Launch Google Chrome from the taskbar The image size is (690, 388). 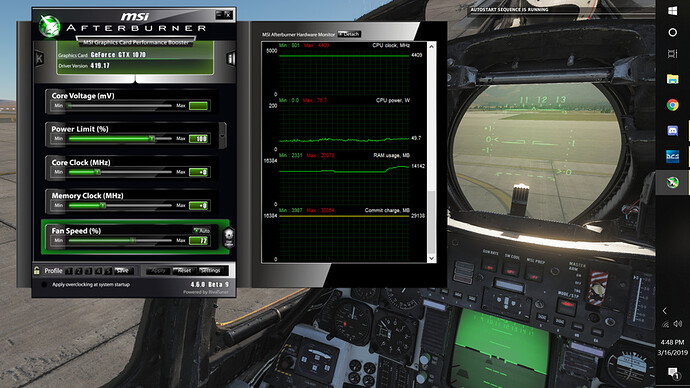point(672,105)
